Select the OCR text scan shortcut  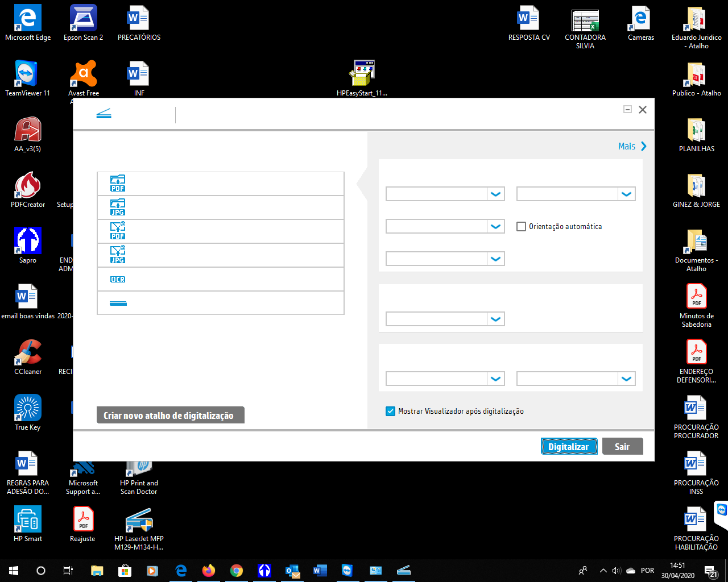(x=221, y=278)
